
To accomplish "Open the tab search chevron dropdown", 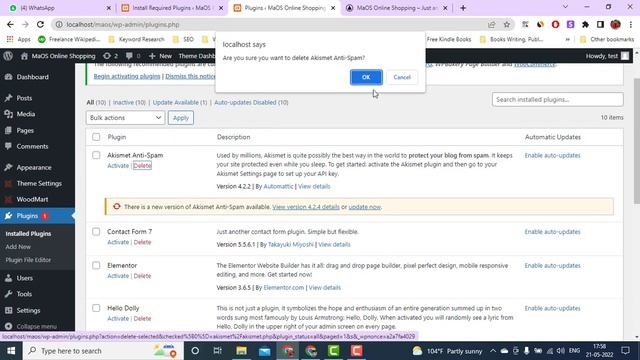I will coord(565,7).
